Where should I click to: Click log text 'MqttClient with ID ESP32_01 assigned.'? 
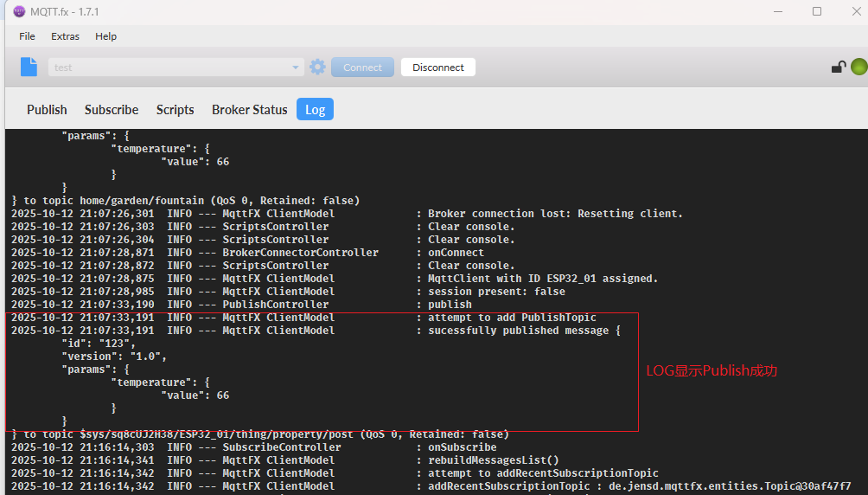543,279
